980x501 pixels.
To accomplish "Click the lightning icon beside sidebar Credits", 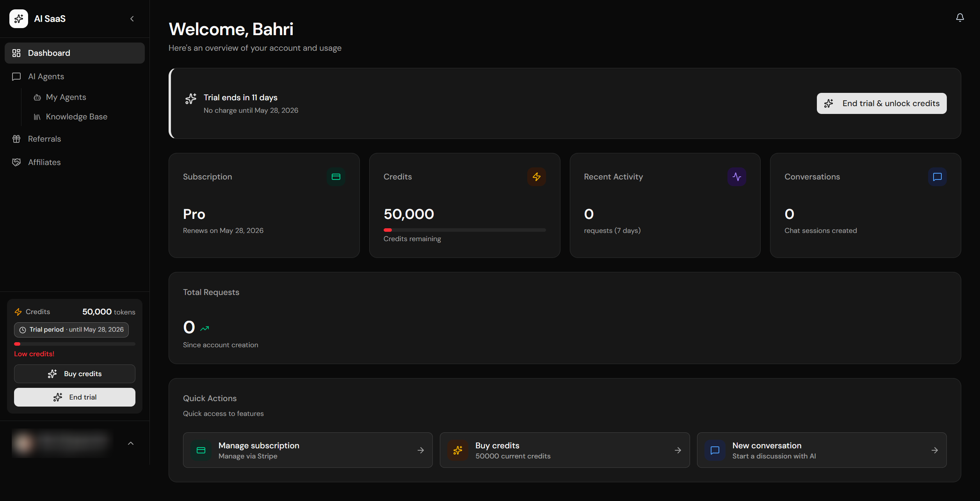I will pos(18,312).
